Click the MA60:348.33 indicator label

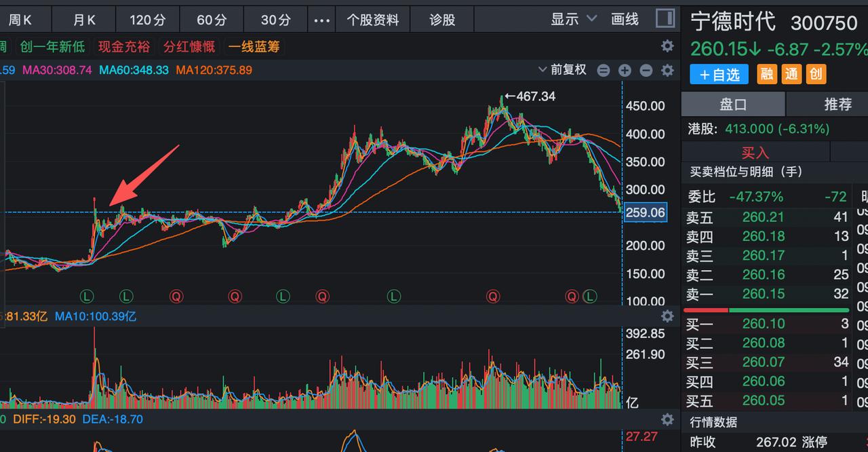pos(134,70)
